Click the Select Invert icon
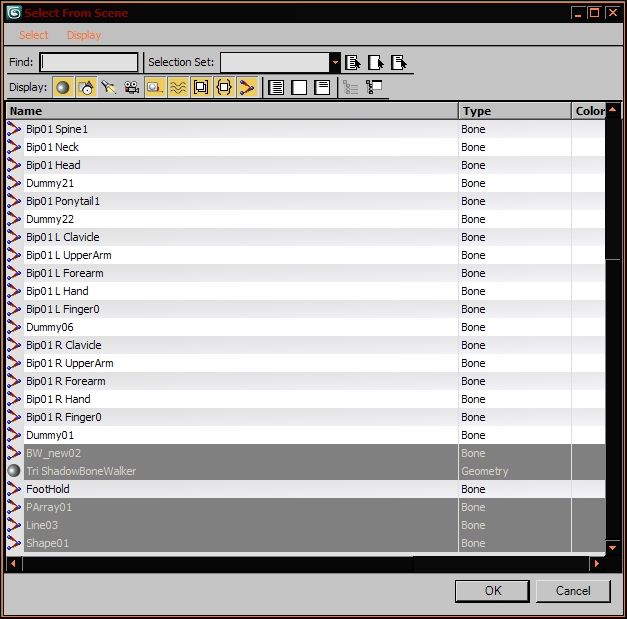The height and width of the screenshot is (619, 627). (x=399, y=62)
